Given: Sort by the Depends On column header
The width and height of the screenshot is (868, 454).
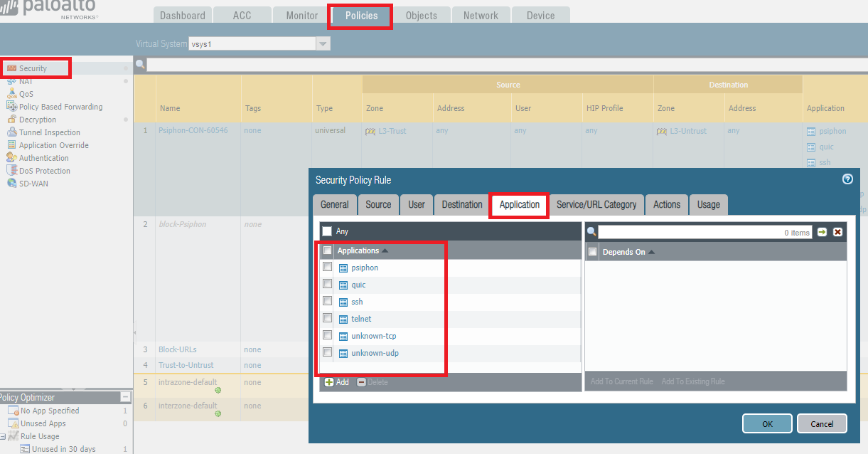Looking at the screenshot, I should coord(623,252).
